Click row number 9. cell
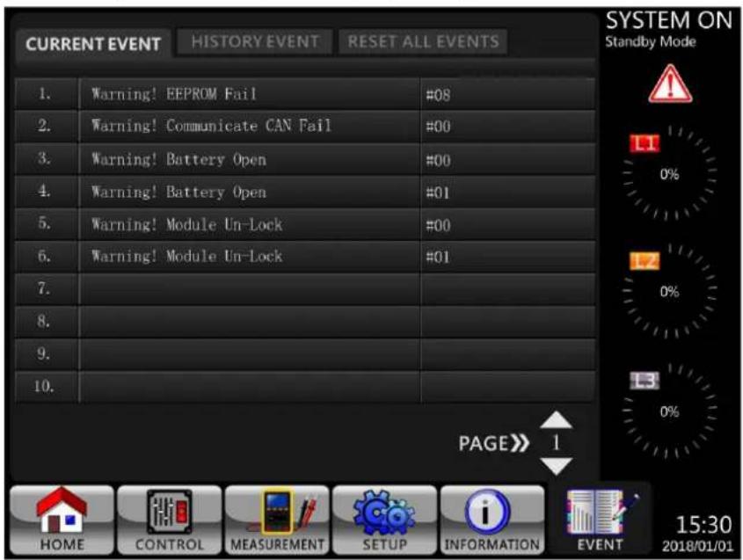The width and height of the screenshot is (743, 560). pyautogui.click(x=47, y=354)
